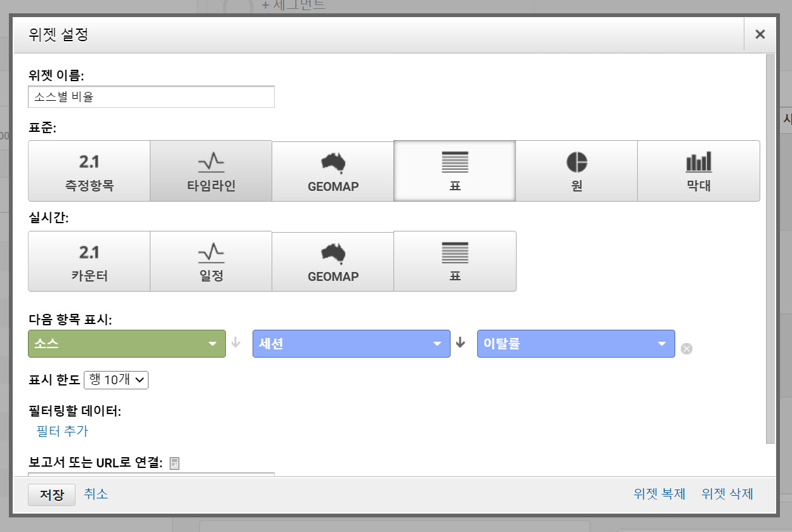Click the dialog vertical scrollbar

(770, 249)
